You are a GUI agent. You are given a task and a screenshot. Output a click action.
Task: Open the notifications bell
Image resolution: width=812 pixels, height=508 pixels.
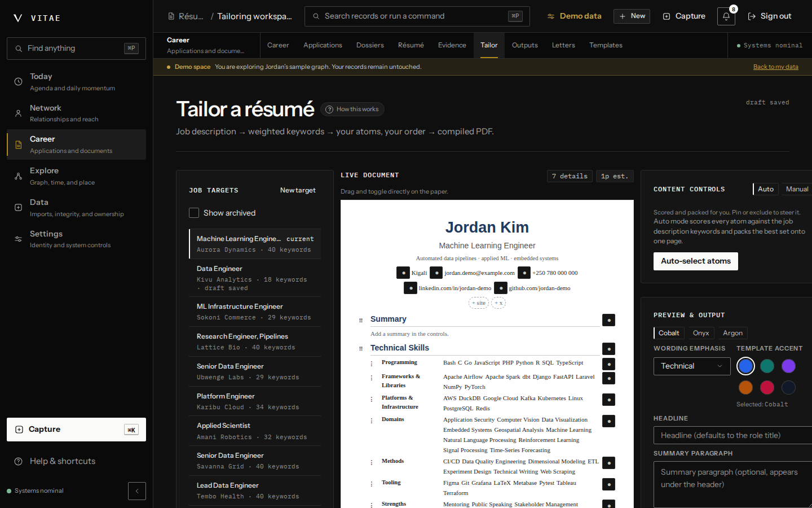(x=726, y=16)
